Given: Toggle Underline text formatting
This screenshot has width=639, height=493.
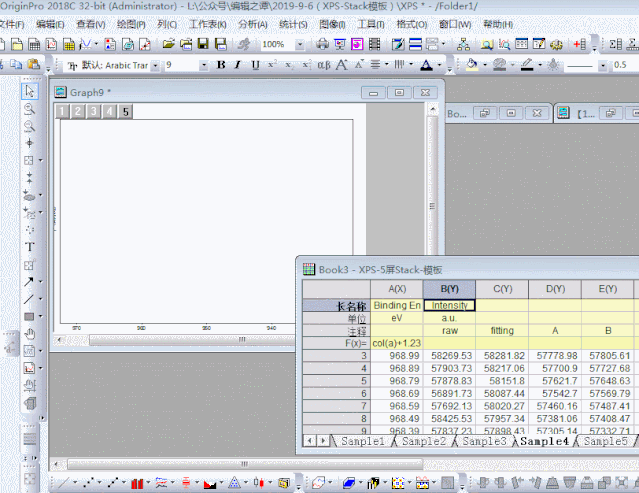Looking at the screenshot, I should [x=255, y=64].
